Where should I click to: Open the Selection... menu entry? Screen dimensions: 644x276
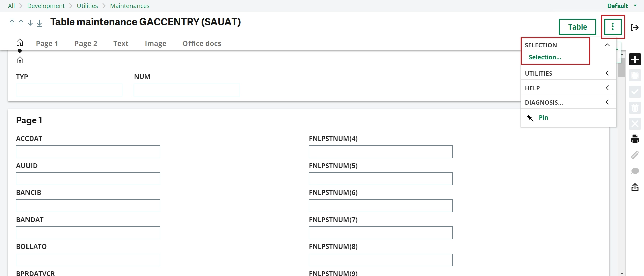[x=545, y=57]
